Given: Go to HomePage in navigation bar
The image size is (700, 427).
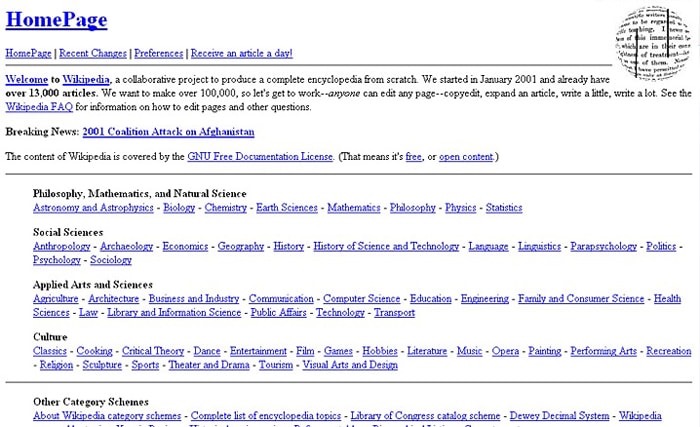Looking at the screenshot, I should pos(28,53).
